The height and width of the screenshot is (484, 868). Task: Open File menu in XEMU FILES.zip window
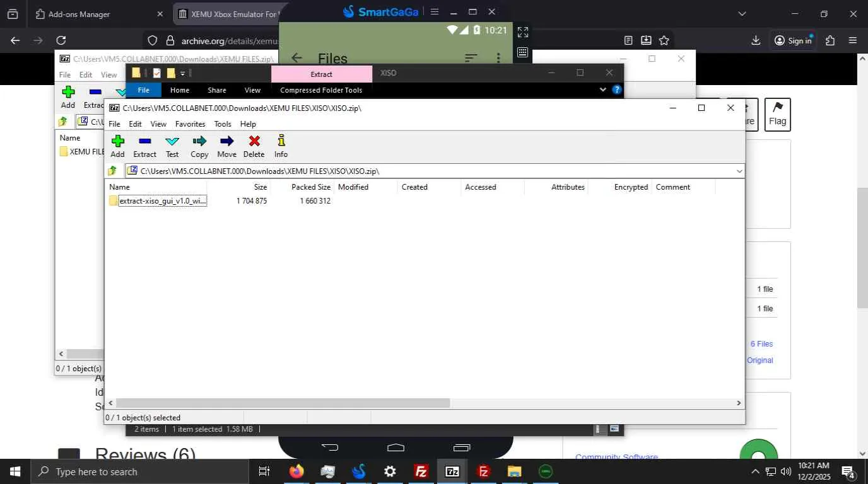65,74
